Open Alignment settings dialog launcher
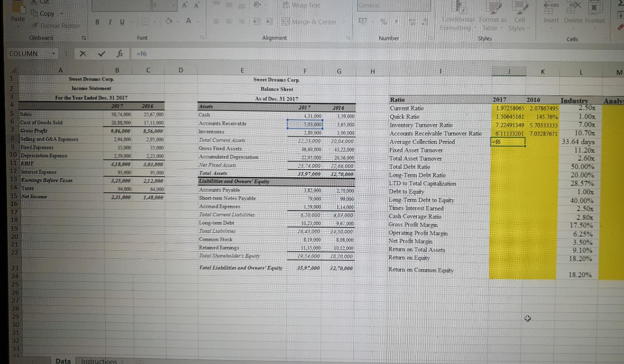The image size is (624, 364). [349, 38]
